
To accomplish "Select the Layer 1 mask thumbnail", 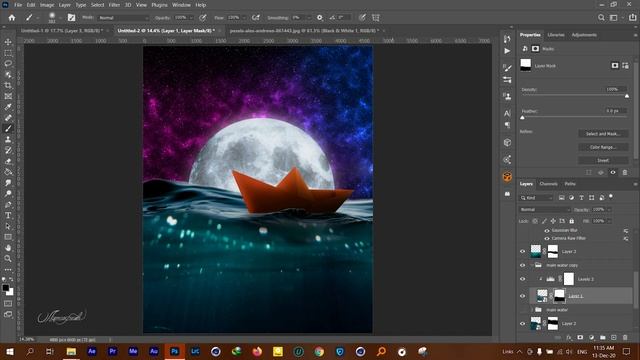I will click(x=559, y=296).
